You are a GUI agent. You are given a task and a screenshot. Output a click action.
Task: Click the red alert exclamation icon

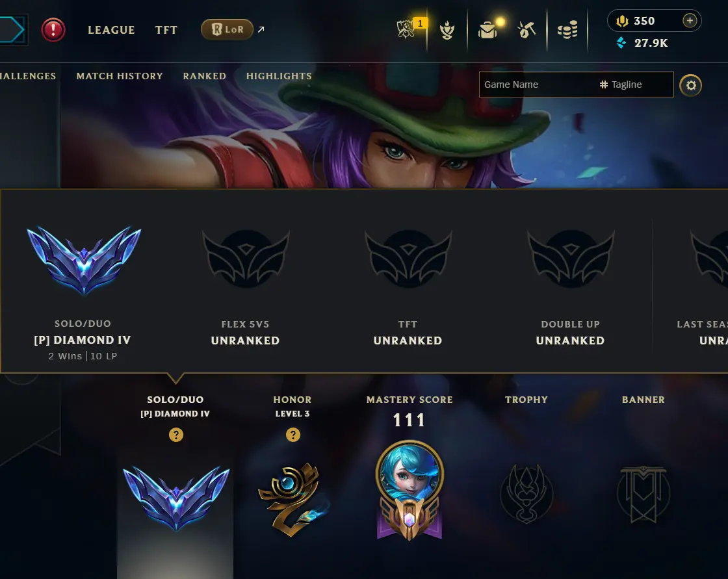[53, 30]
